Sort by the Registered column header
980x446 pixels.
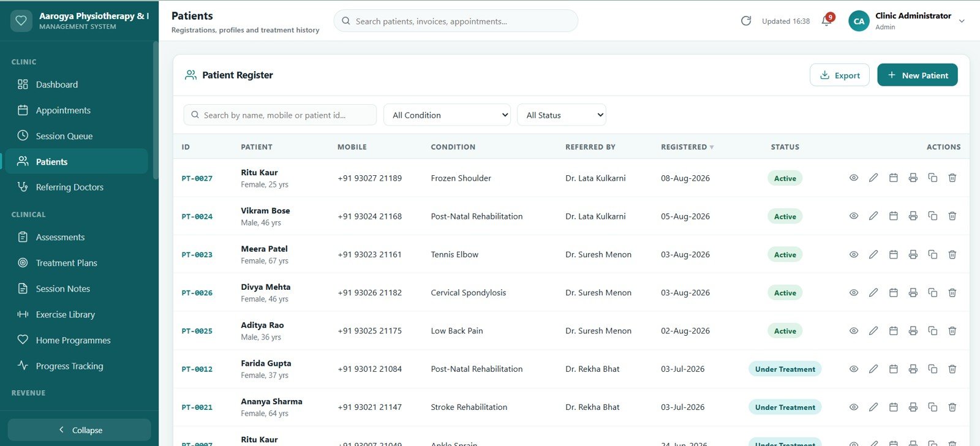(687, 147)
